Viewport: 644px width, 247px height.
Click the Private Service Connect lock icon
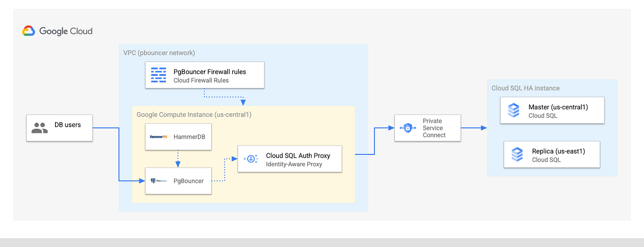(x=407, y=128)
